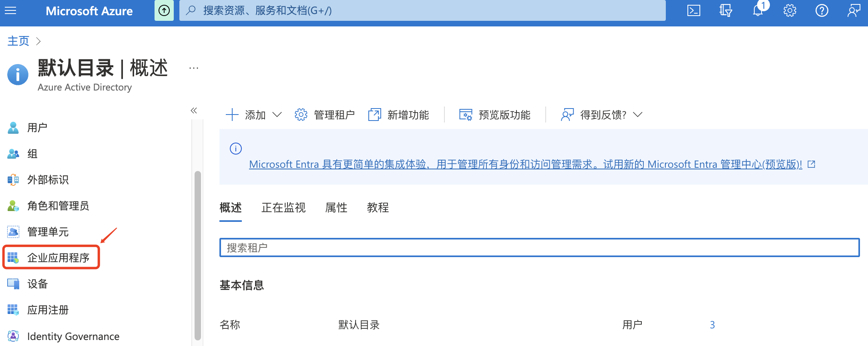Click the 外部标识 sidebar icon

(13, 180)
